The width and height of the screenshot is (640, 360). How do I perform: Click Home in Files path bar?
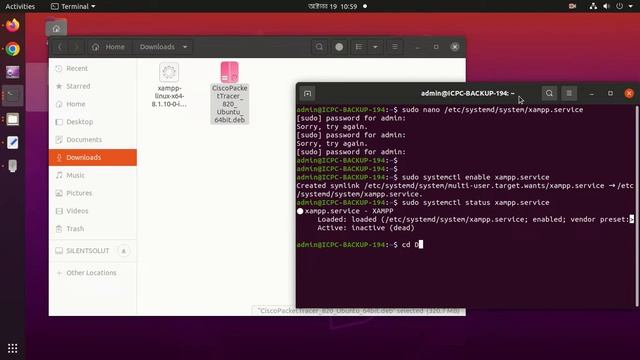click(x=109, y=47)
